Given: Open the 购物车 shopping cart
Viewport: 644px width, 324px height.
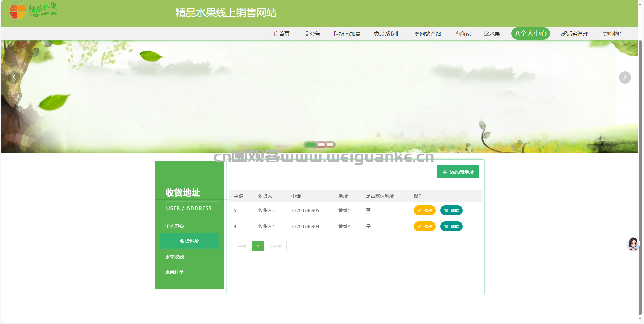Looking at the screenshot, I should [613, 34].
